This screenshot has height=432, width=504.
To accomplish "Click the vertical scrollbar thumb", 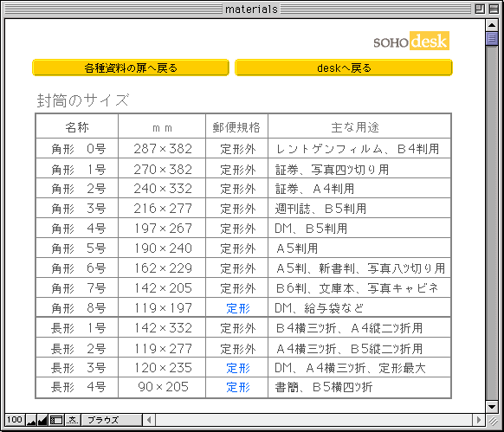I will pyautogui.click(x=492, y=38).
